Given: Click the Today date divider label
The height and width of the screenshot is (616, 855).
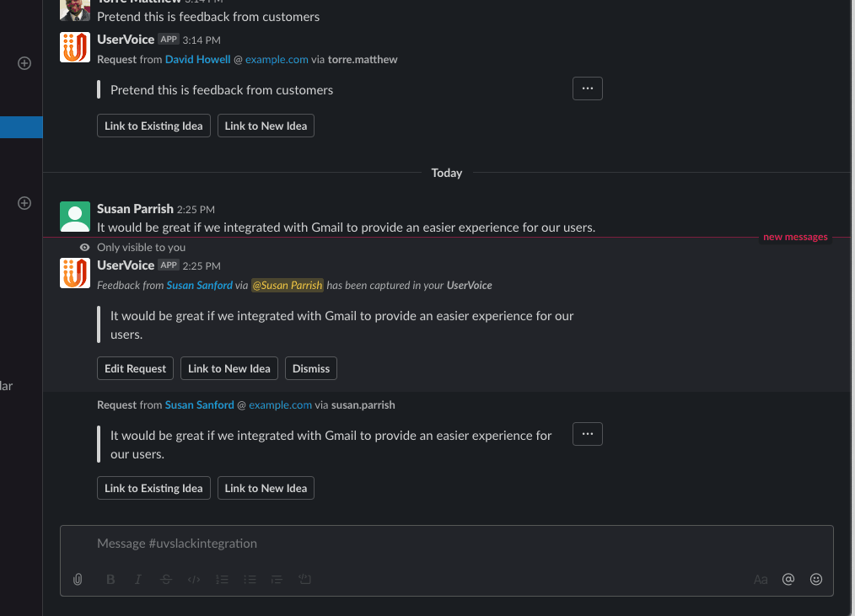Looking at the screenshot, I should (447, 173).
